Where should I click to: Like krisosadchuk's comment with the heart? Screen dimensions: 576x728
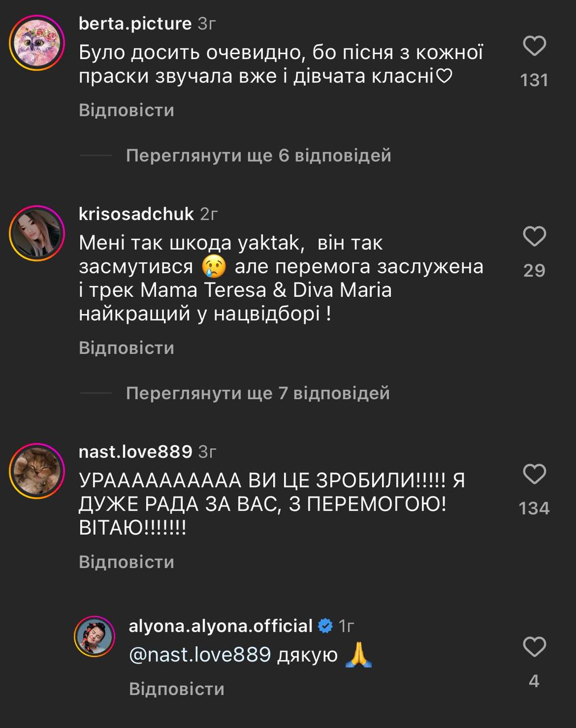click(534, 236)
